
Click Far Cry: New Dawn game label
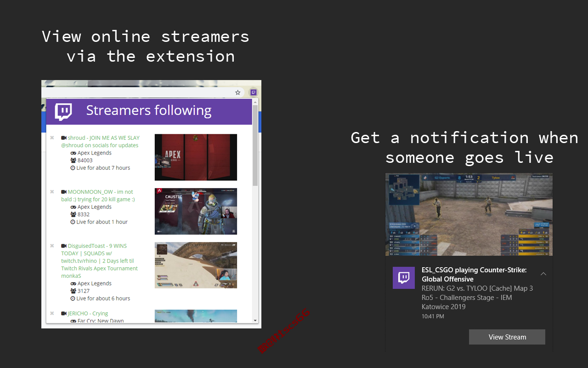click(x=101, y=321)
